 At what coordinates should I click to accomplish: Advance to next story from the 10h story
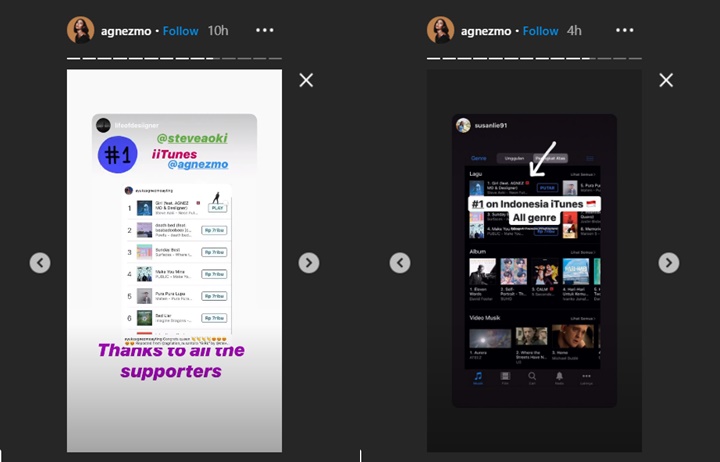(x=309, y=263)
